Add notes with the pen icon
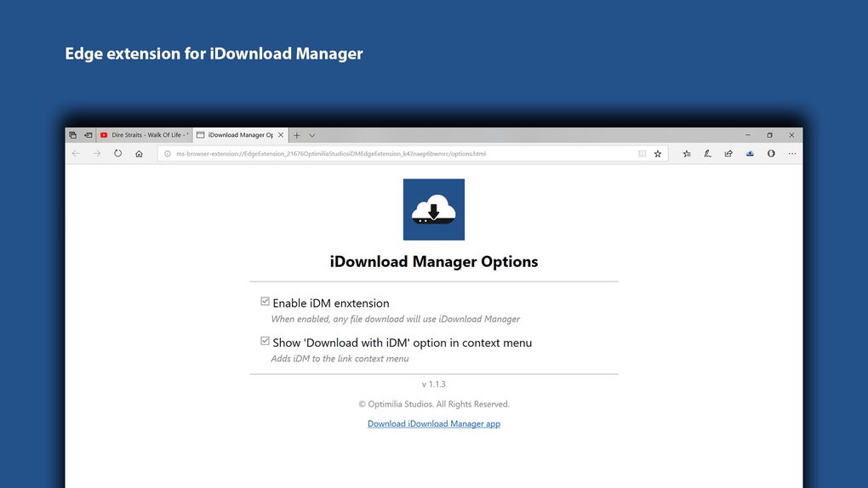The image size is (868, 488). click(x=707, y=154)
